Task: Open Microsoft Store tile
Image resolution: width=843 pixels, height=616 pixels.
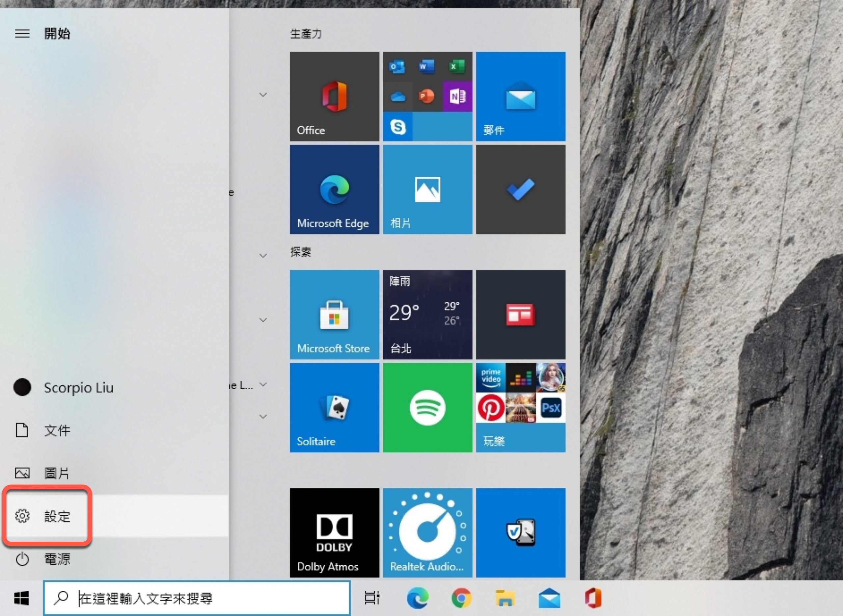Action: click(x=334, y=314)
